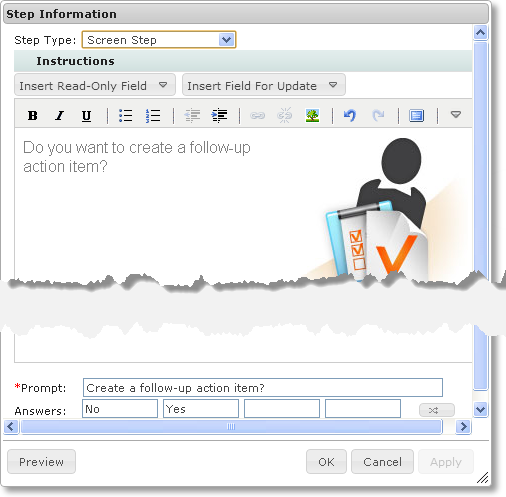Toggle underline formatting button
Screen dimensions: 506x497
click(86, 116)
